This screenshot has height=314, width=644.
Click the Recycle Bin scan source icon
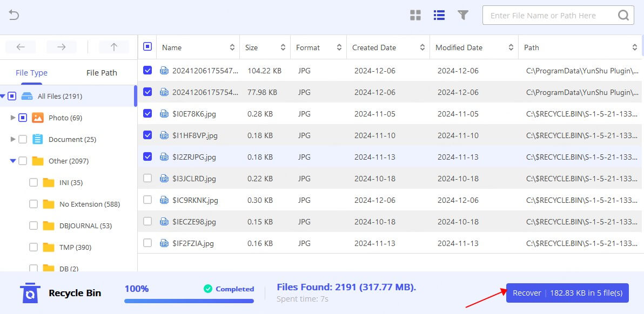click(x=30, y=292)
